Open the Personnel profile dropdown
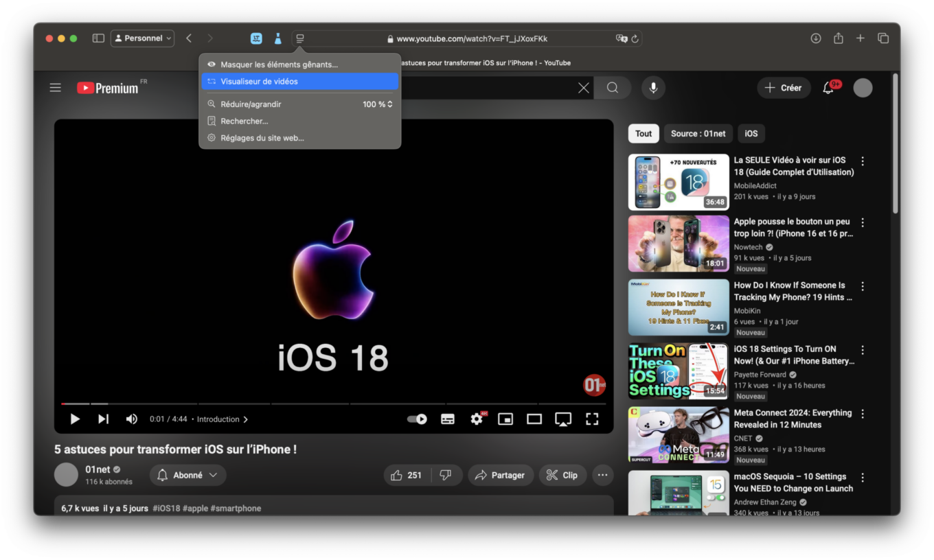 pyautogui.click(x=143, y=38)
